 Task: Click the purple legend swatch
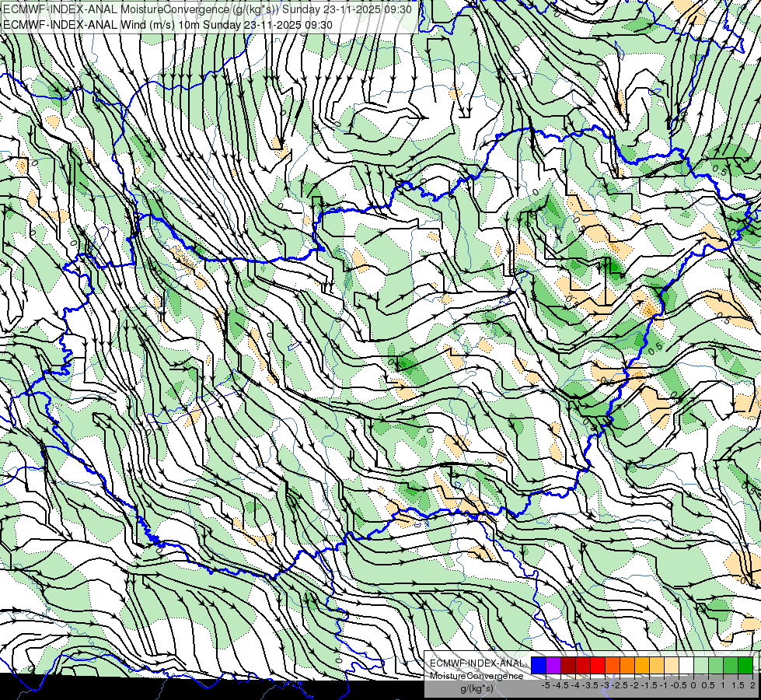pyautogui.click(x=553, y=665)
